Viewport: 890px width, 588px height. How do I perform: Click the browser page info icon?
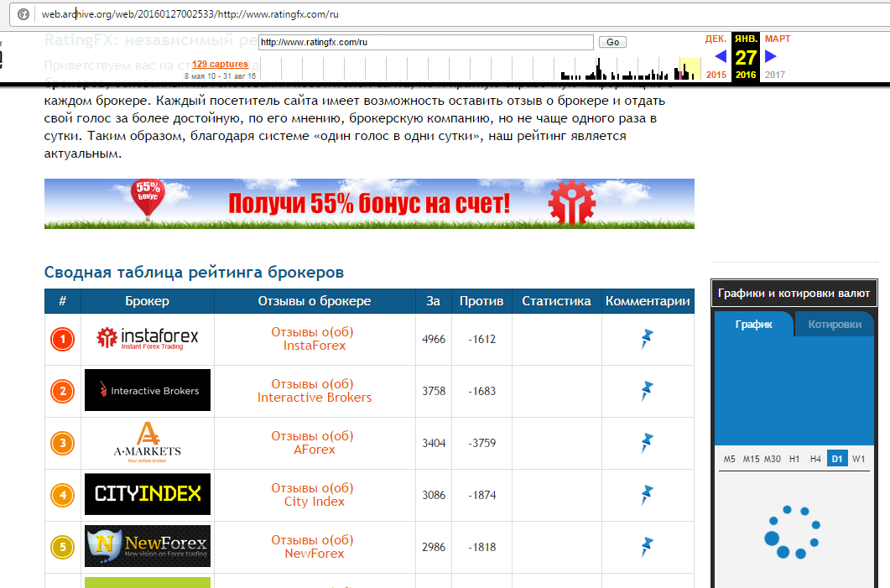(x=23, y=14)
